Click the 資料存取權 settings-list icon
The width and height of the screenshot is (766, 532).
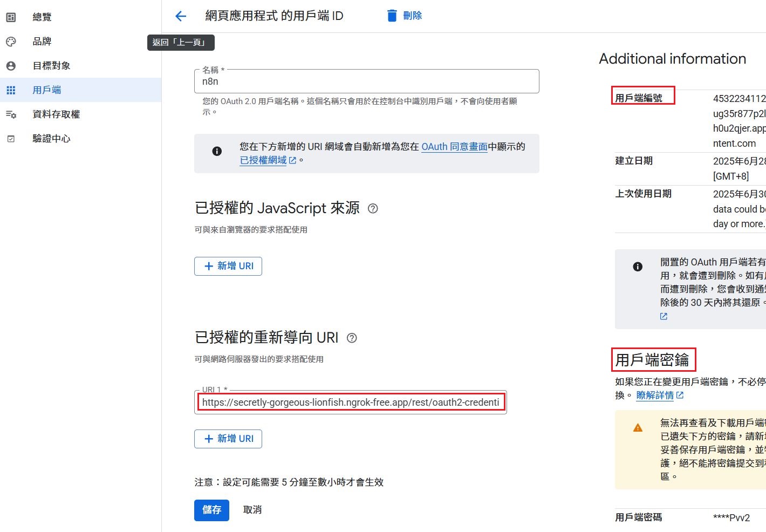(11, 114)
